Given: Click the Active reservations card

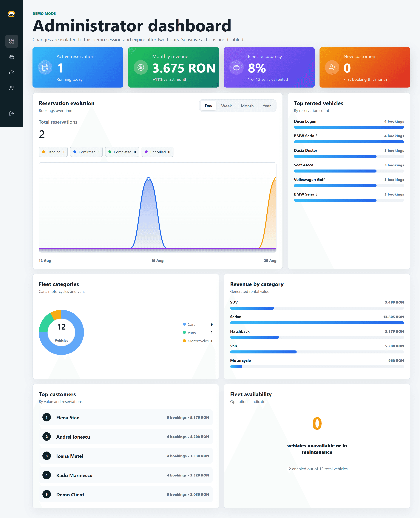Looking at the screenshot, I should (78, 67).
